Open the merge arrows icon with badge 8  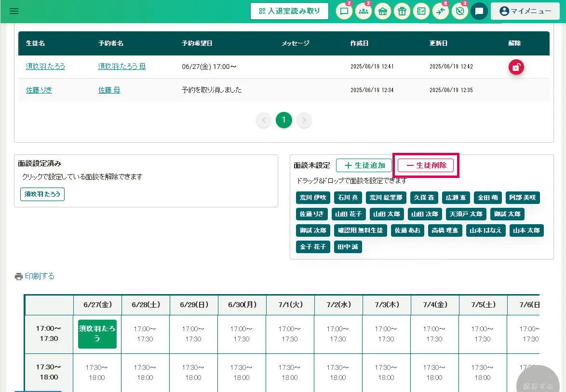coord(441,12)
